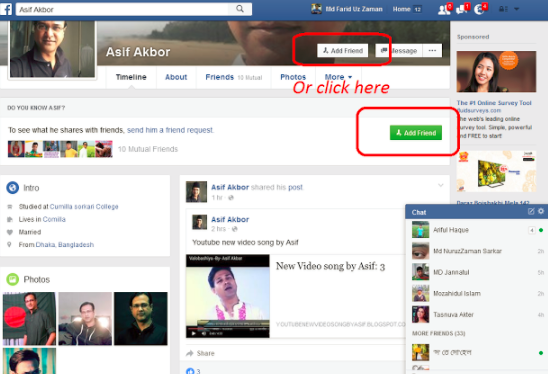Click Message button on cover photo
The height and width of the screenshot is (374, 548).
click(x=399, y=51)
